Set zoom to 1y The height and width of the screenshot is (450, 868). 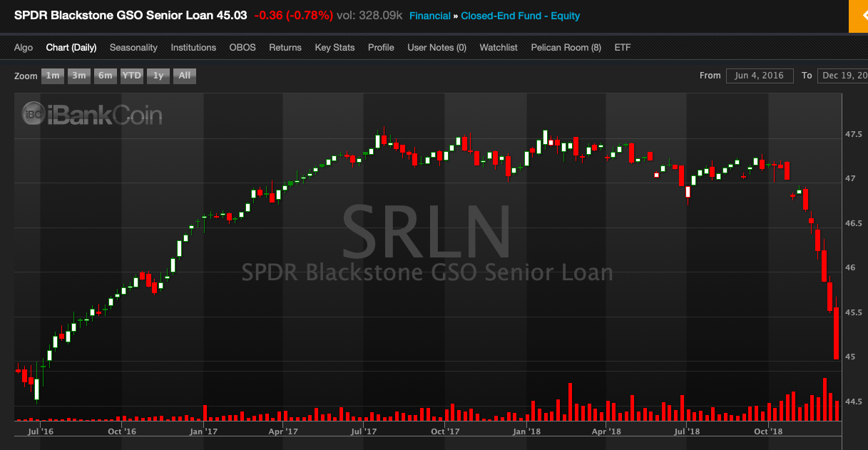point(158,76)
